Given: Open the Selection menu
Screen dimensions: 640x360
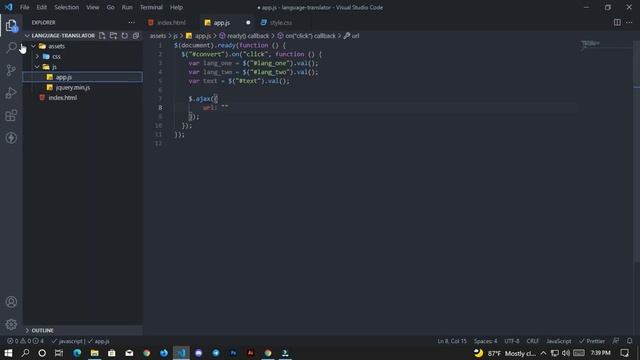Looking at the screenshot, I should (x=67, y=7).
